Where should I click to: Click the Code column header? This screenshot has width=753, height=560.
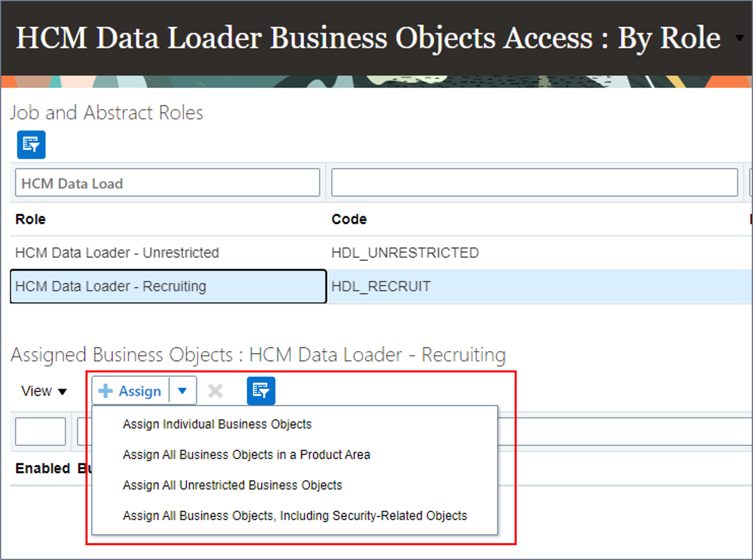[x=349, y=219]
